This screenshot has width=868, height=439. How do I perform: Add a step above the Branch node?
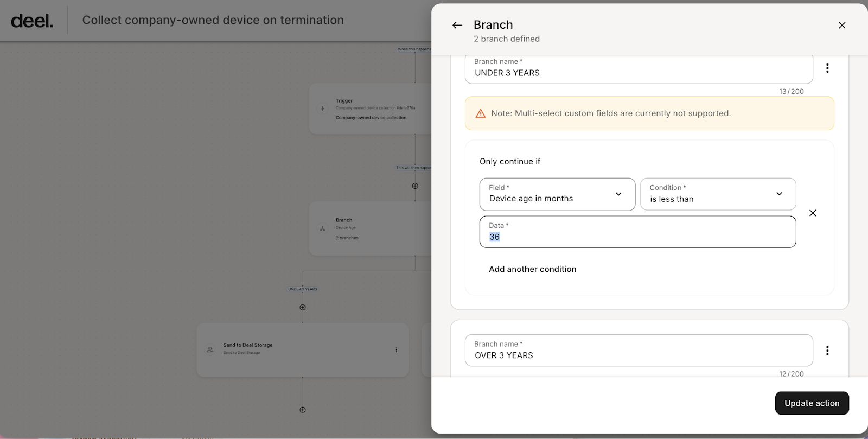(415, 186)
